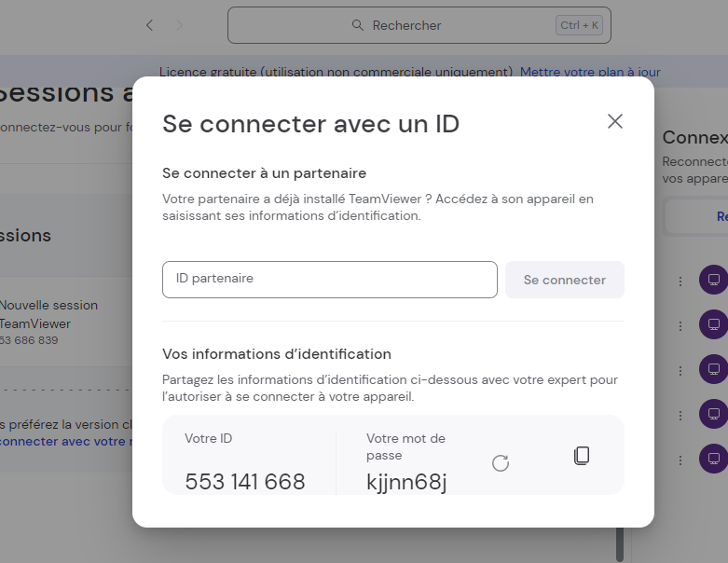
Task: Click the last purple device icon
Action: point(713,459)
